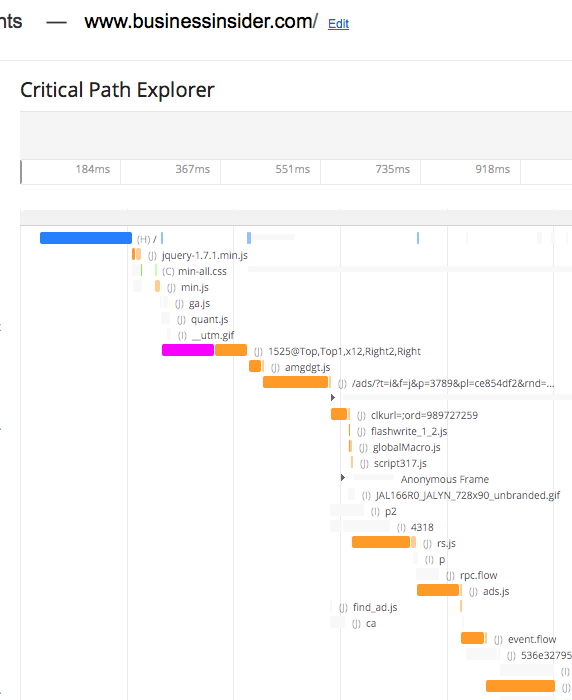
Task: Select the 1525@Top,Top1,x12,Right2,Right label
Action: click(x=344, y=351)
